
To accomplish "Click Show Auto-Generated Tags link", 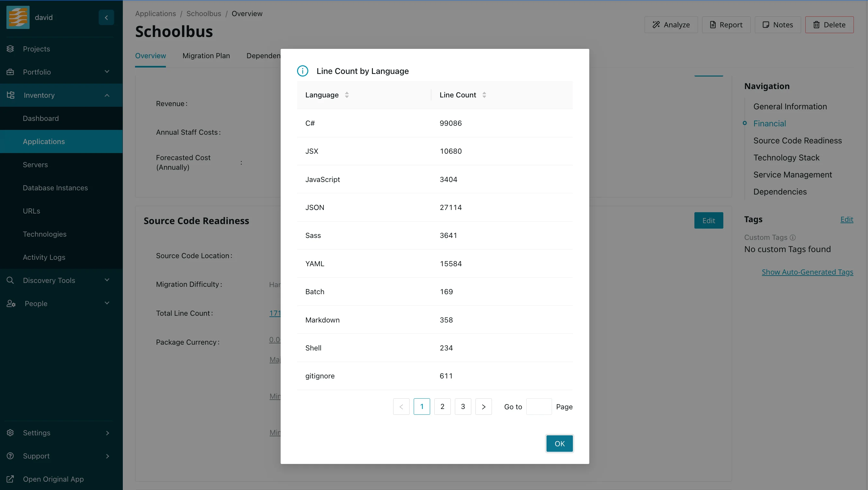I will click(x=807, y=272).
